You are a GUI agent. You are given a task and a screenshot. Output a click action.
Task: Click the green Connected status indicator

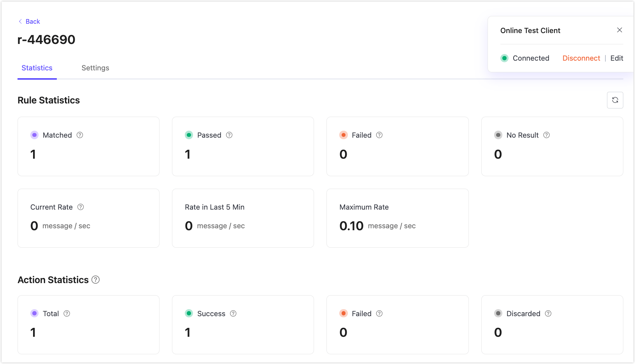(504, 58)
